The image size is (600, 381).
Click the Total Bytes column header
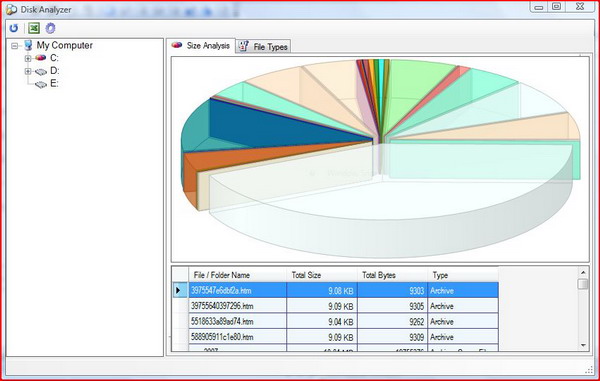point(392,275)
